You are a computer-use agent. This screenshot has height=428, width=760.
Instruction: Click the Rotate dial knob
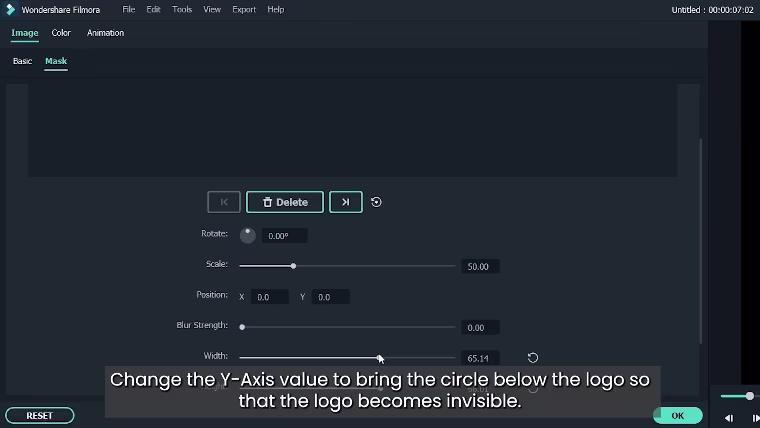pos(247,235)
